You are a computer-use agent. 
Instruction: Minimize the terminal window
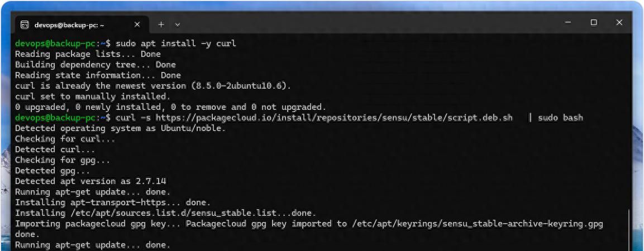568,23
